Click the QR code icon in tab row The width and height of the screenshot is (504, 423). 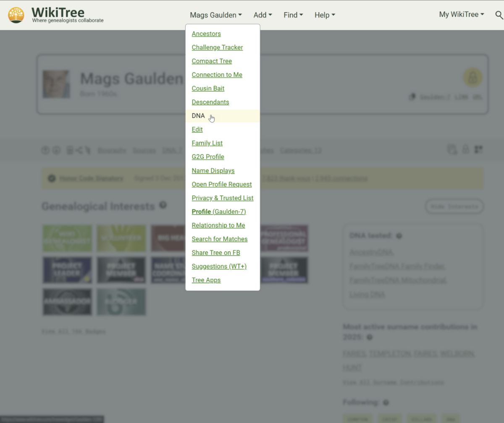pos(478,149)
